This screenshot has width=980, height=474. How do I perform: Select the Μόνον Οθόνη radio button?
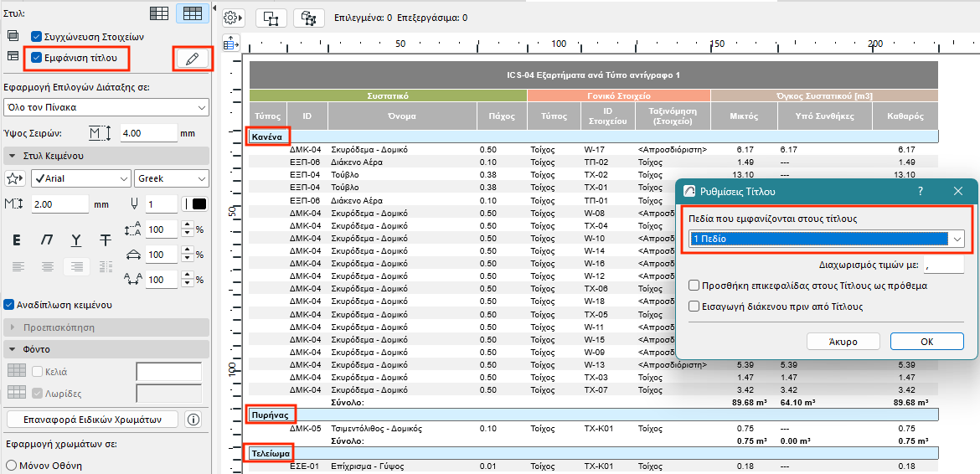pos(12,466)
